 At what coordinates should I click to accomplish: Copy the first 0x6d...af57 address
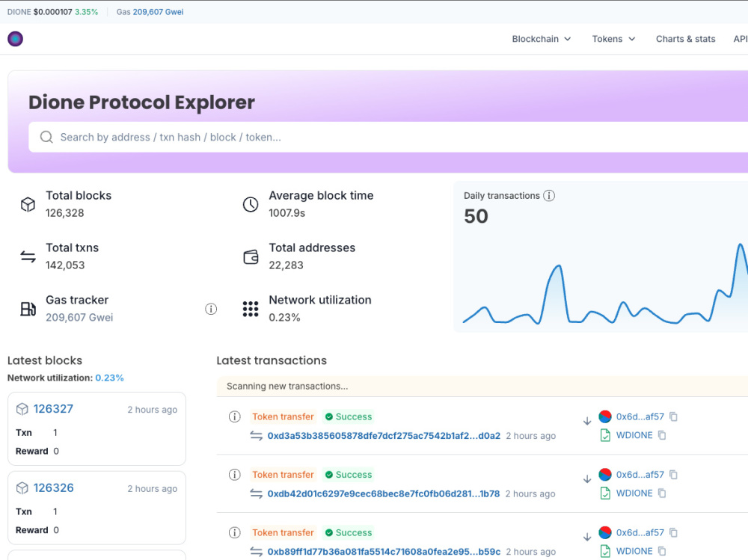coord(674,416)
